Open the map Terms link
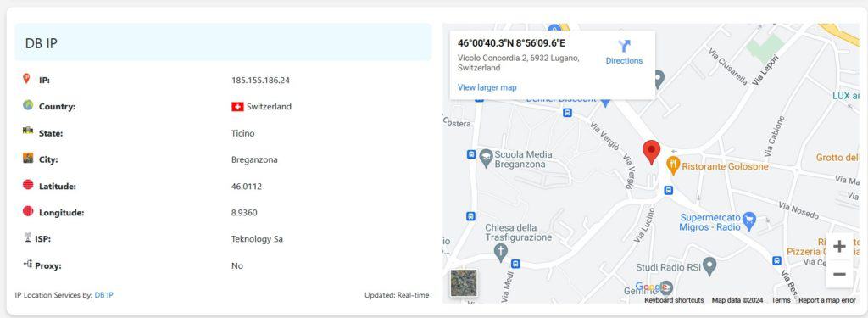The image size is (868, 318). 781,300
